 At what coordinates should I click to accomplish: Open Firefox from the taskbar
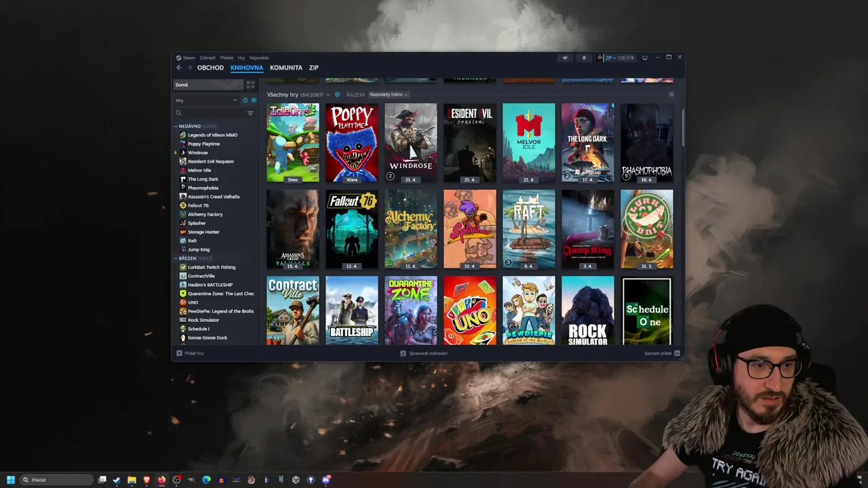click(161, 480)
